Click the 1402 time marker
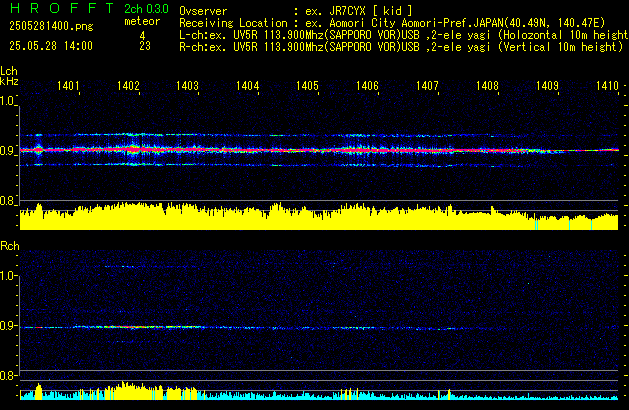Viewport: 629px width, 410px height. point(128,86)
